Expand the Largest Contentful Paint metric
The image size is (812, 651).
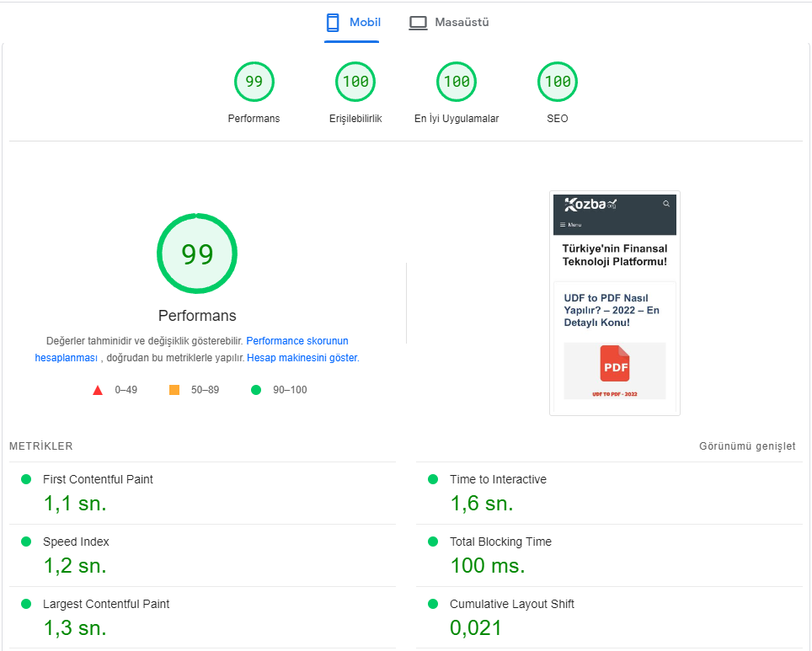click(202, 617)
